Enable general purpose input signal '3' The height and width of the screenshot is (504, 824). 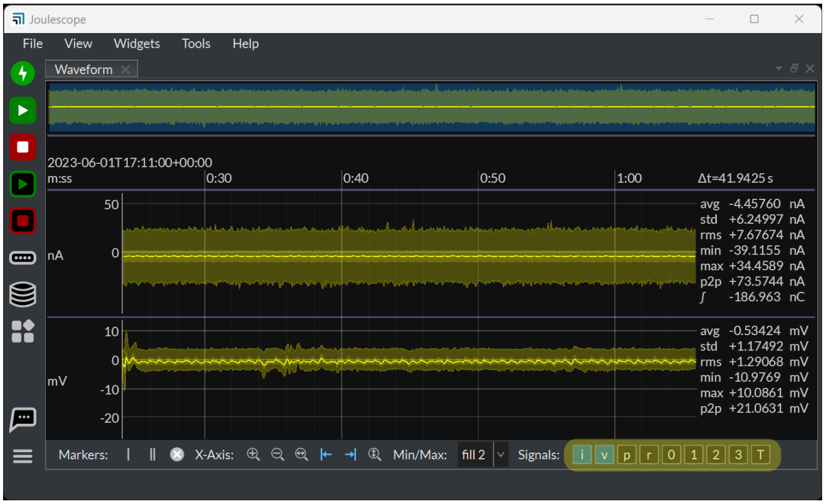pos(738,455)
